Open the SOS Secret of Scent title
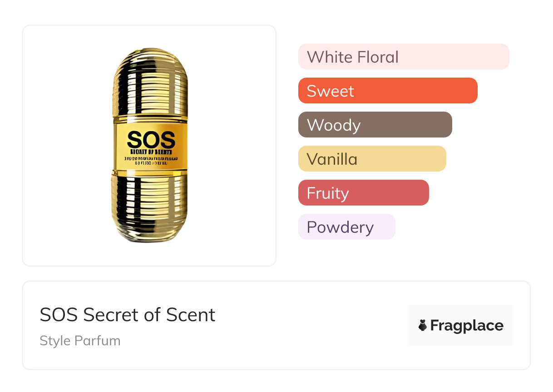Viewport: 553px width, 392px height. click(x=128, y=315)
